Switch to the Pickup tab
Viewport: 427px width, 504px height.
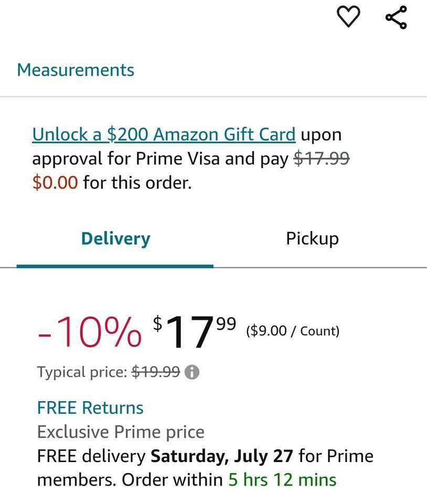312,239
